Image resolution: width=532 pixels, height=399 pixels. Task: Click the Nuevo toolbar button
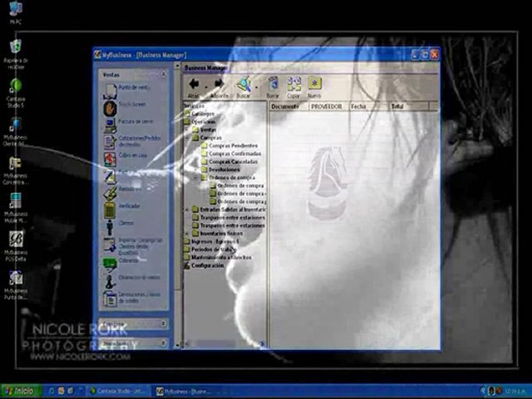[315, 88]
